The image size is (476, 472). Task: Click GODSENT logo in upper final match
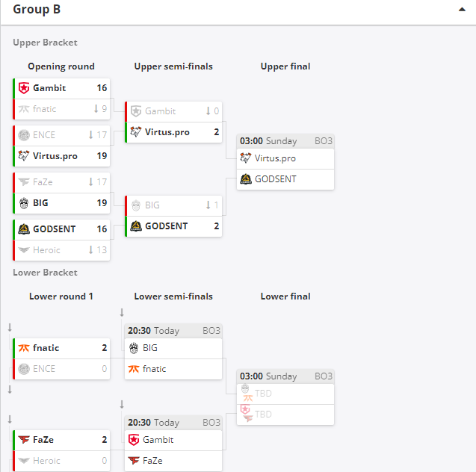(246, 179)
